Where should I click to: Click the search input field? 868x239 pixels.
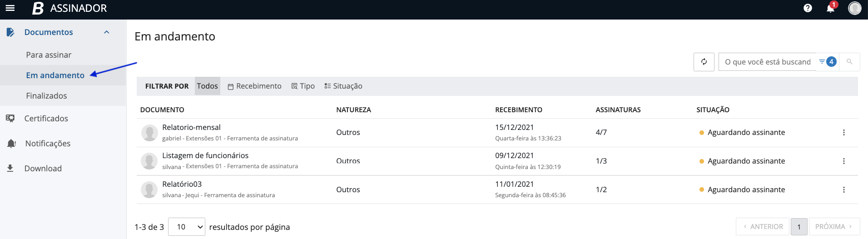click(x=767, y=62)
